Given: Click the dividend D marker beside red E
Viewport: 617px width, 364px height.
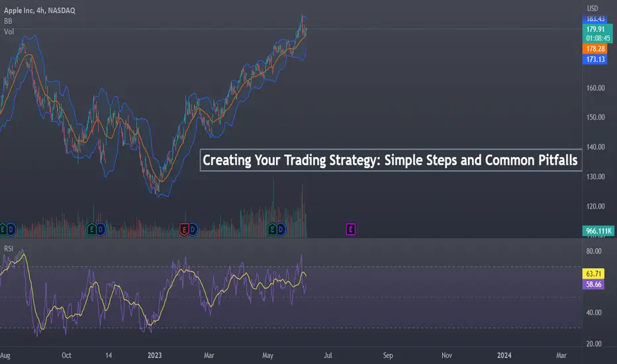Looking at the screenshot, I should (x=193, y=229).
